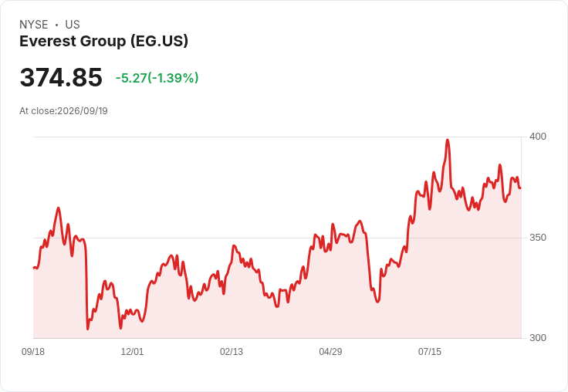568x392 pixels.
Task: Click the 04/29 date axis label
Action: [330, 351]
